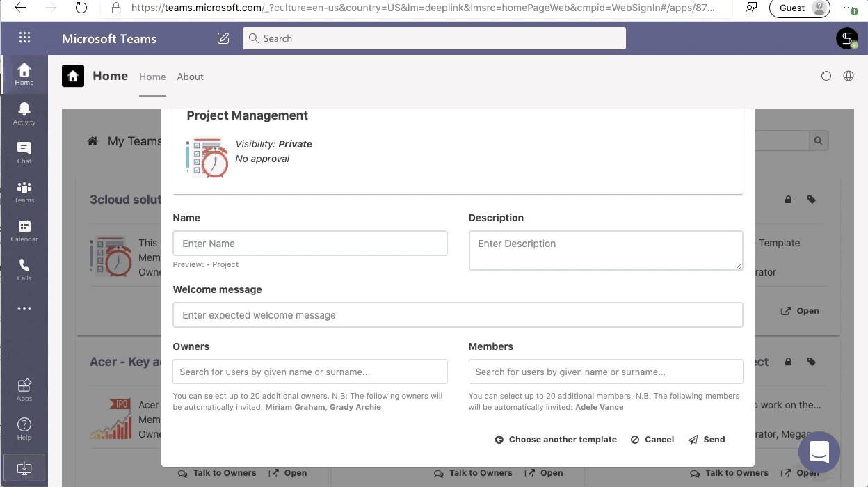868x487 pixels.
Task: Open the app in browser globe icon
Action: tap(849, 76)
